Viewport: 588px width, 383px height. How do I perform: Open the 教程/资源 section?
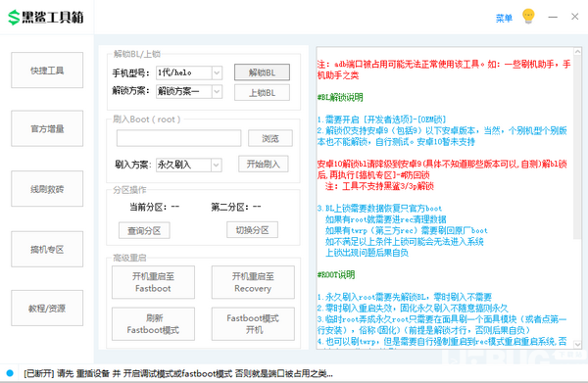click(x=47, y=308)
